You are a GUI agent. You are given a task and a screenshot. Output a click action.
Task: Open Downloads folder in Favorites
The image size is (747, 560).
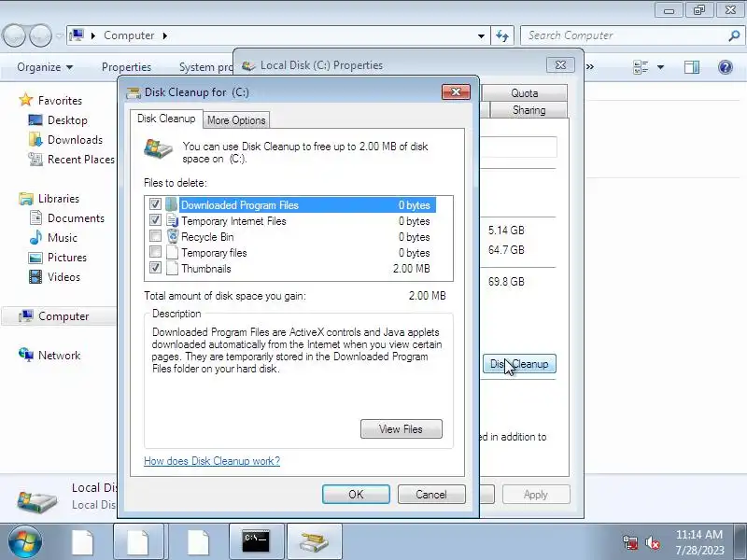click(75, 139)
